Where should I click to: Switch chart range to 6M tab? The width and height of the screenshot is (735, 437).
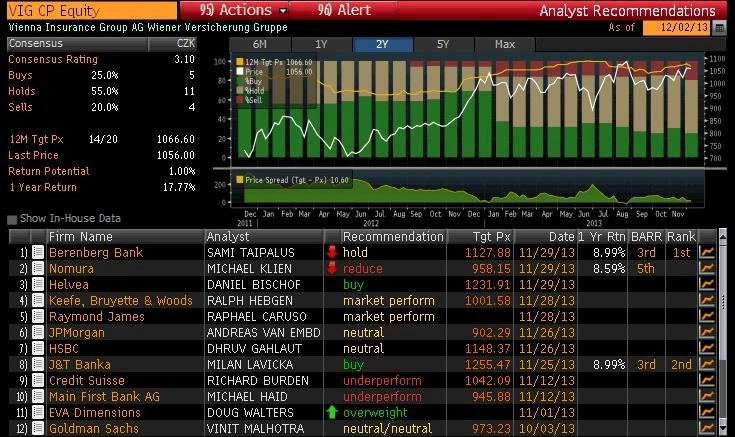260,45
